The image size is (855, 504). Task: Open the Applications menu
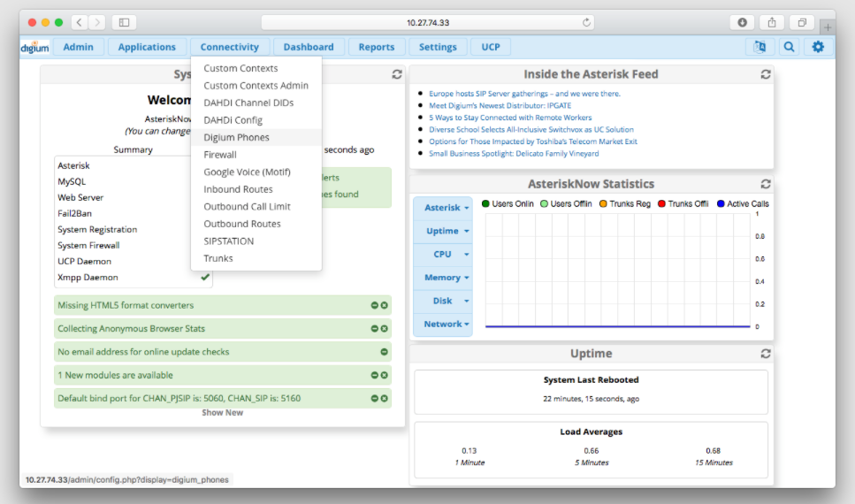tap(147, 47)
